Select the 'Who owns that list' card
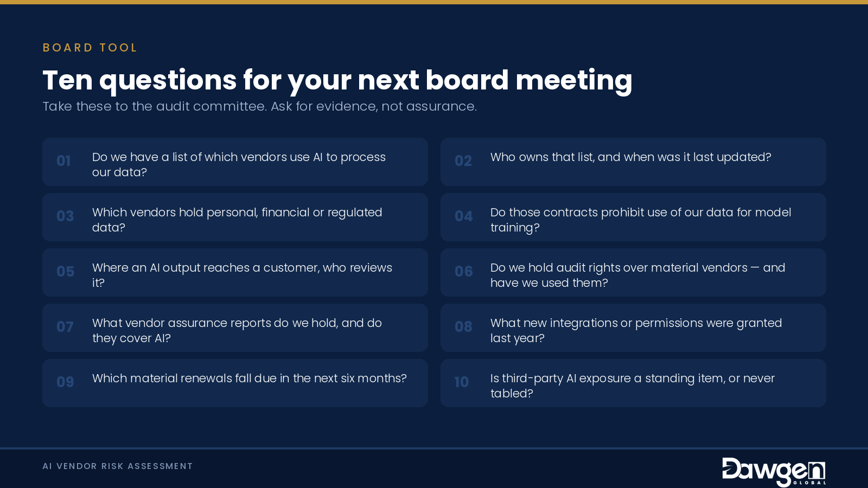The image size is (868, 488). tap(633, 162)
